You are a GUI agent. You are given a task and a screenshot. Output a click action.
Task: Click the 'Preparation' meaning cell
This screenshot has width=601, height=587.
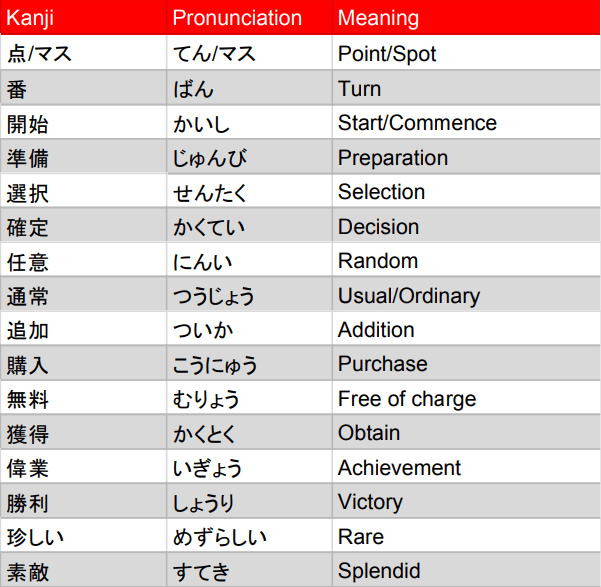coord(392,158)
